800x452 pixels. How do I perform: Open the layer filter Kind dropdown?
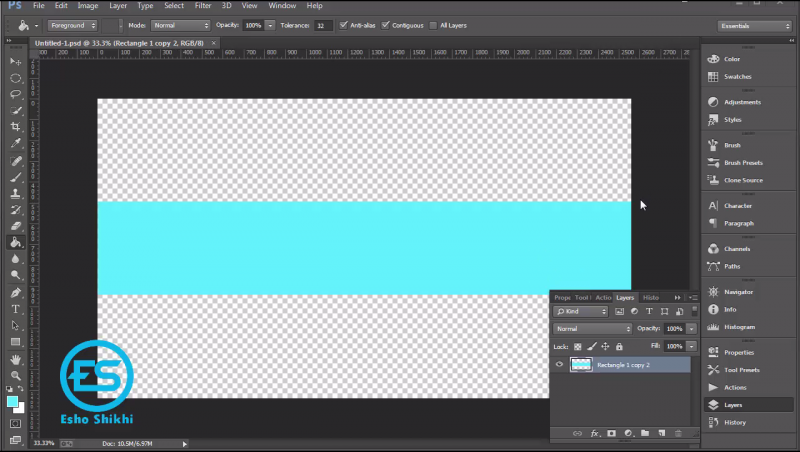pos(581,311)
